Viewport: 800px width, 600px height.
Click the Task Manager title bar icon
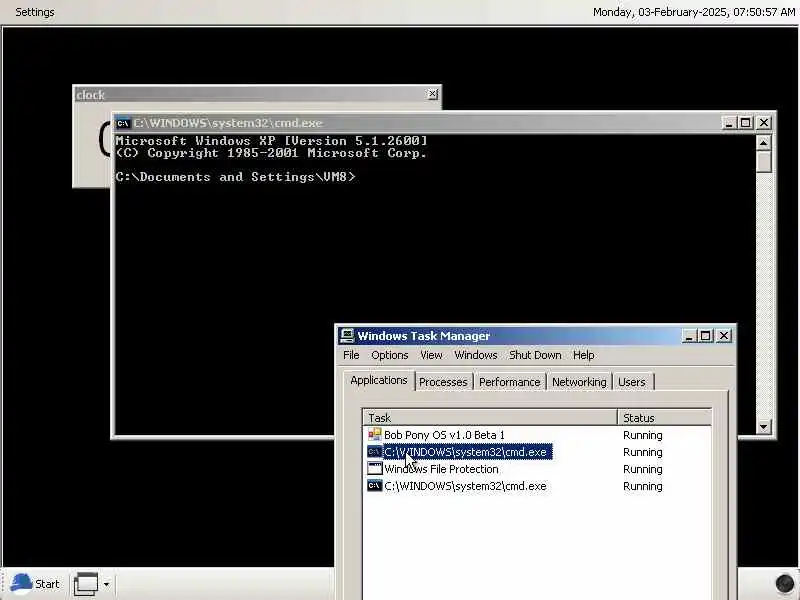point(347,335)
